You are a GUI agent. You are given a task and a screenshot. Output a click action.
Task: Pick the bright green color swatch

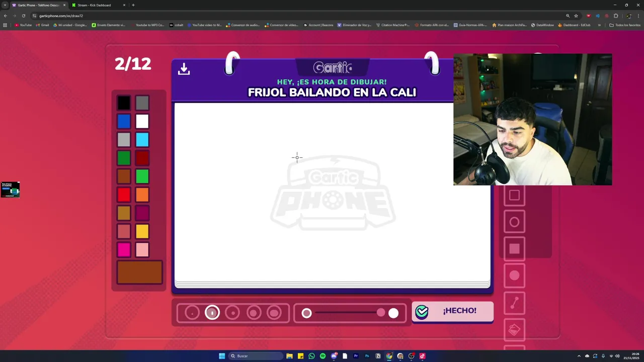pos(142,176)
